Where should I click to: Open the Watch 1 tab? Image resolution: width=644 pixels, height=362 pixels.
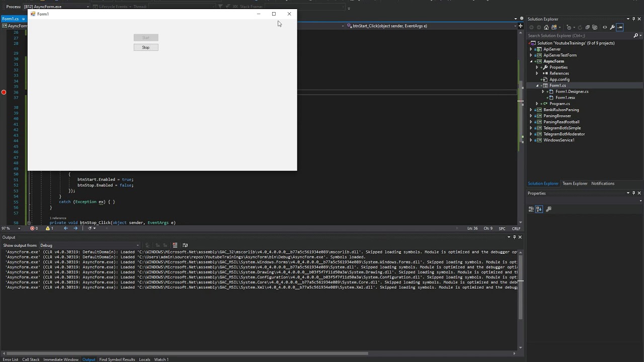(162, 359)
